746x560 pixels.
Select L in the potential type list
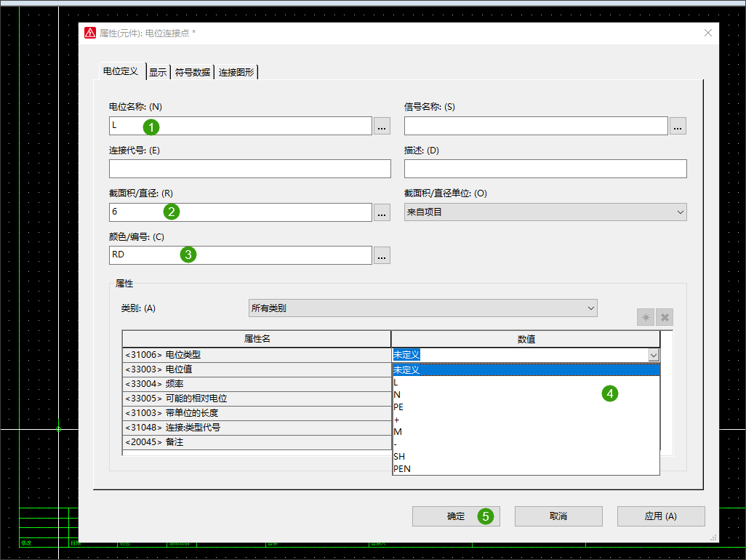pos(526,383)
